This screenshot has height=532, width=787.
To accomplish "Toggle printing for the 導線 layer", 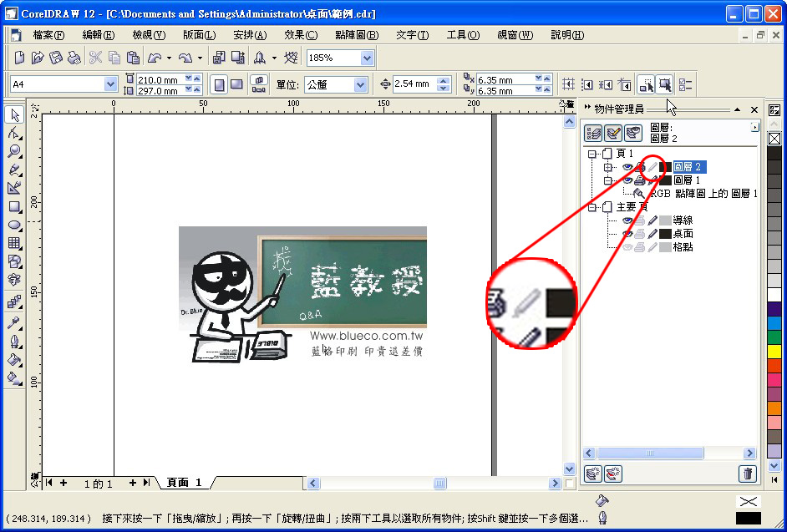I will pyautogui.click(x=640, y=220).
